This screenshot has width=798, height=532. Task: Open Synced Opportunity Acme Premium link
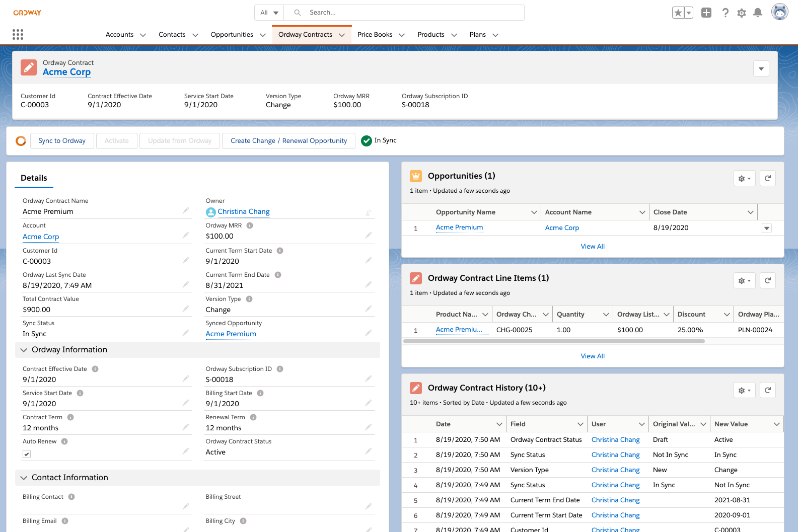coord(231,334)
